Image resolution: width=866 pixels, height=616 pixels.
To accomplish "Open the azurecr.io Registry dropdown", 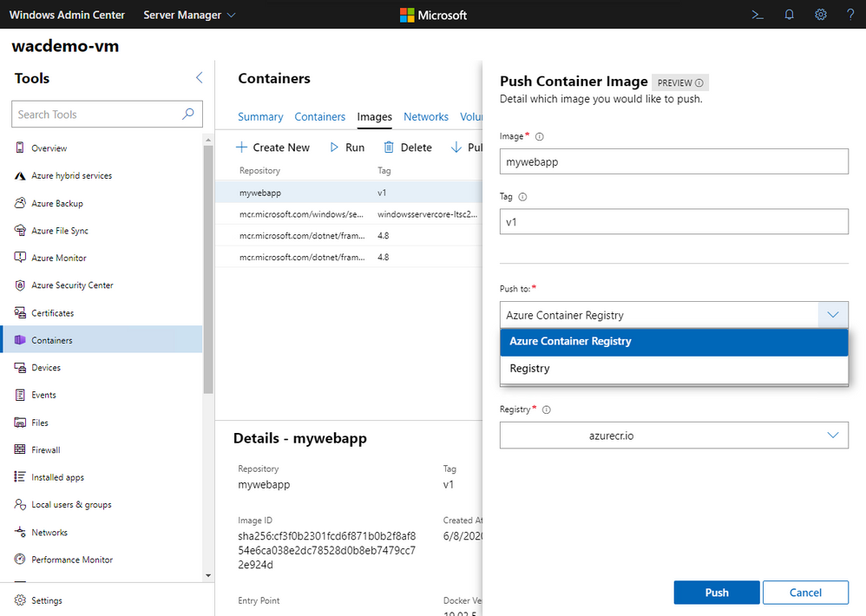I will point(674,436).
